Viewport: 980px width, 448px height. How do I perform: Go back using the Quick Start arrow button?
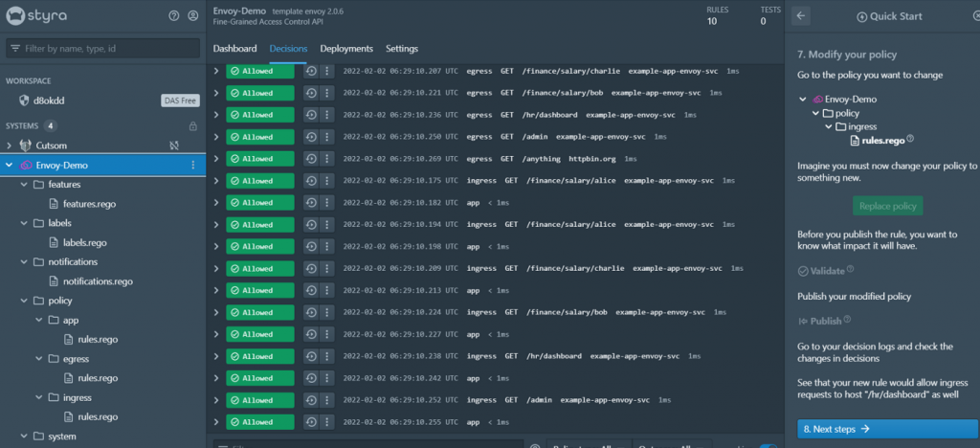[x=801, y=16]
